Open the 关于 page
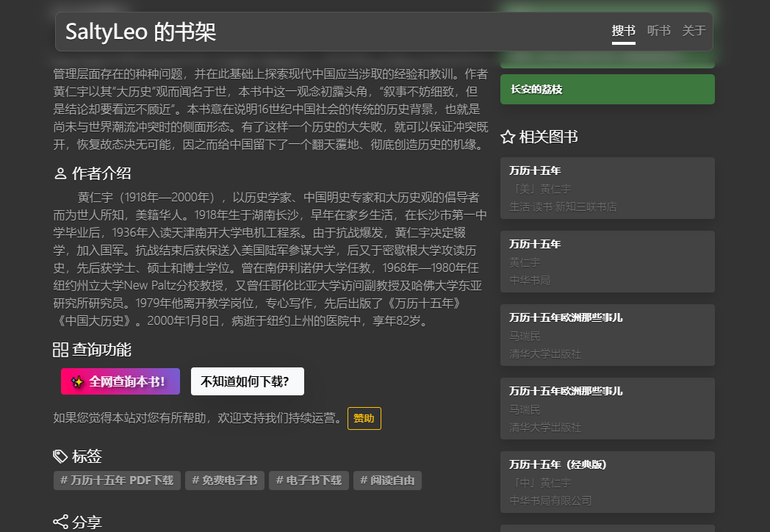The height and width of the screenshot is (532, 770). click(694, 31)
